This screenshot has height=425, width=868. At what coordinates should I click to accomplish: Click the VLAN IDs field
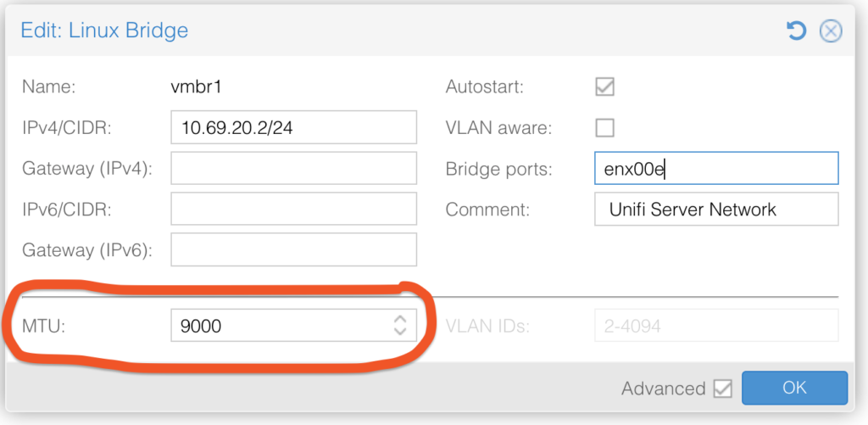coord(716,325)
